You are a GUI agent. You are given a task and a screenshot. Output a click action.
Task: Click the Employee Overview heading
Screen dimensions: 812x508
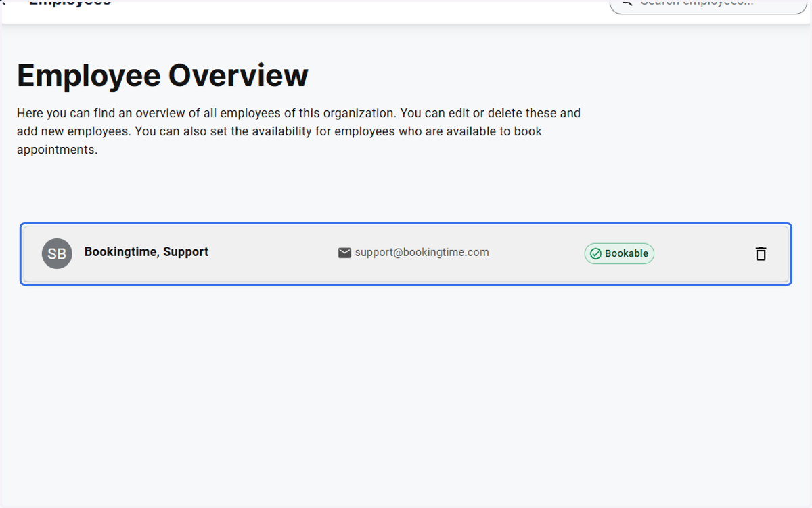[x=162, y=75]
